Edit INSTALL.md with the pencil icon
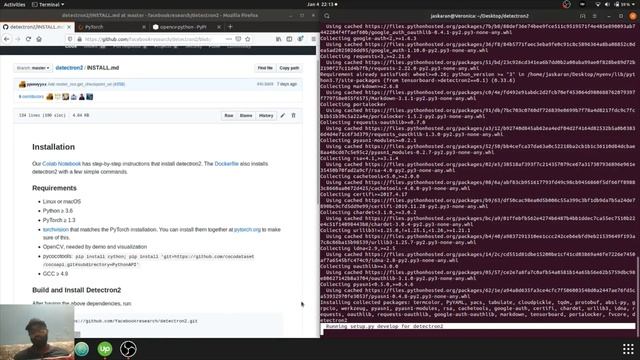Image resolution: width=640 pixels, height=360 pixels. [282, 116]
